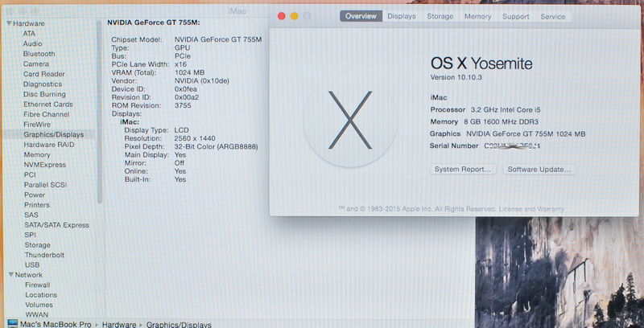Click the ROM Revision 3755 value
Viewport: 644px width, 328px height.
(x=183, y=105)
